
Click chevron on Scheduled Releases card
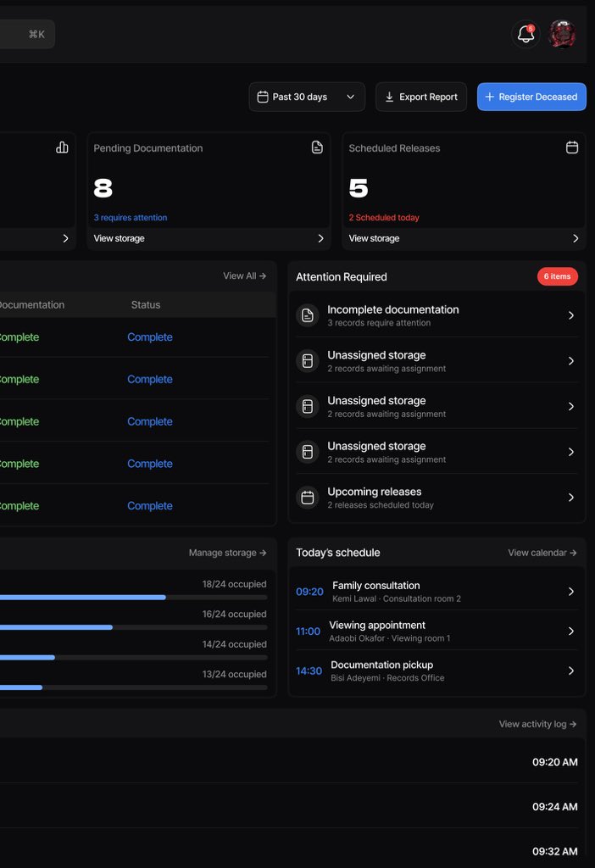click(576, 238)
